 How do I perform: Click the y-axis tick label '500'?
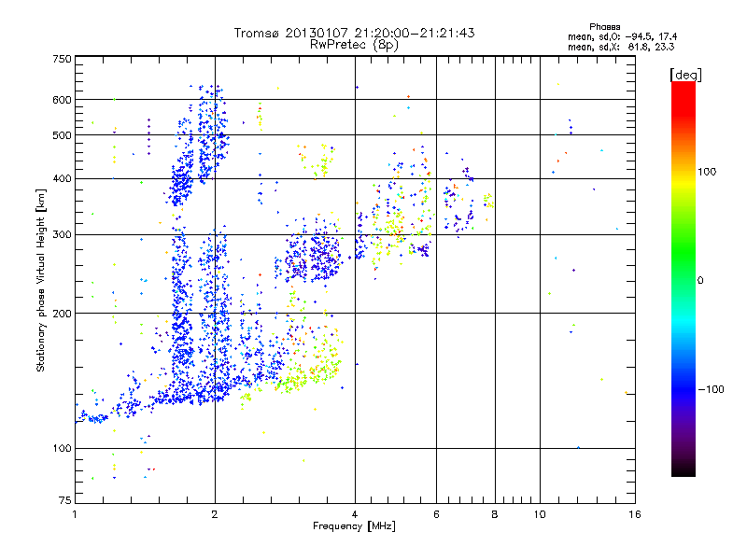point(62,135)
